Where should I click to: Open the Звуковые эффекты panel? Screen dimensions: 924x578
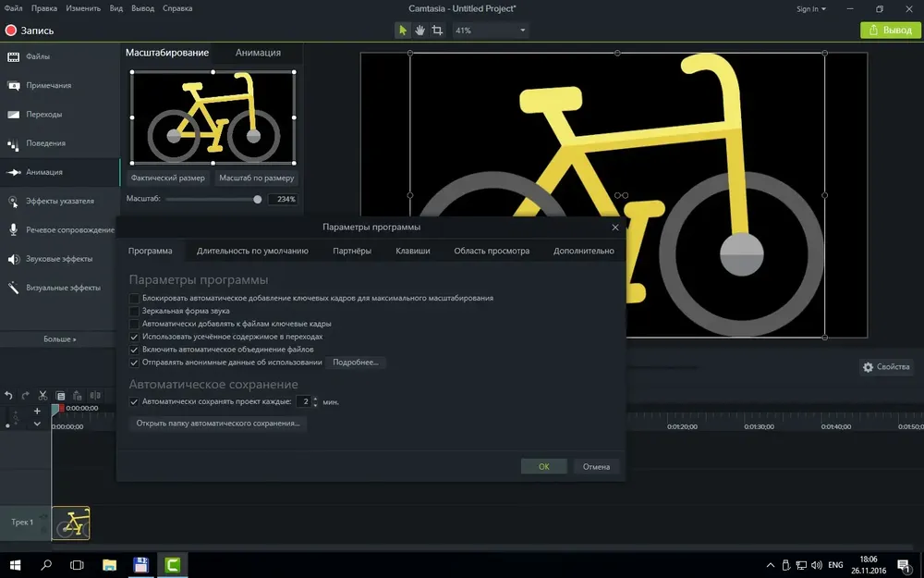59,258
